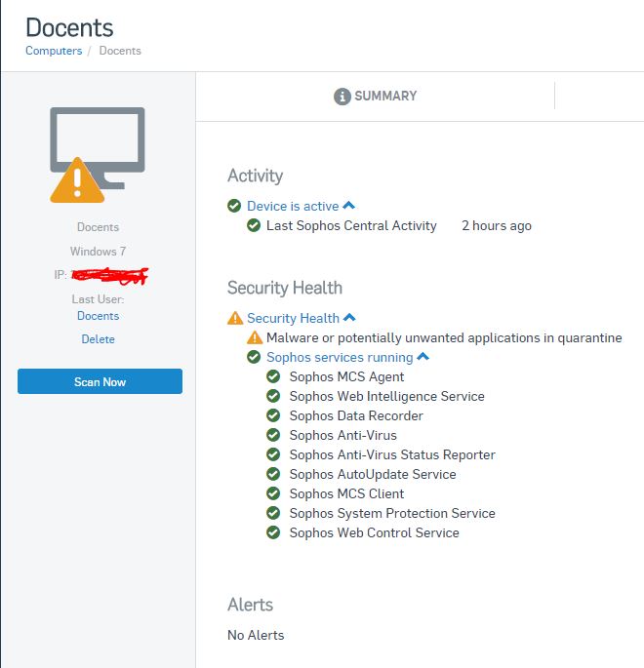The height and width of the screenshot is (668, 644).
Task: Click check icon for Sophos AutoUpdate Service
Action: [273, 474]
